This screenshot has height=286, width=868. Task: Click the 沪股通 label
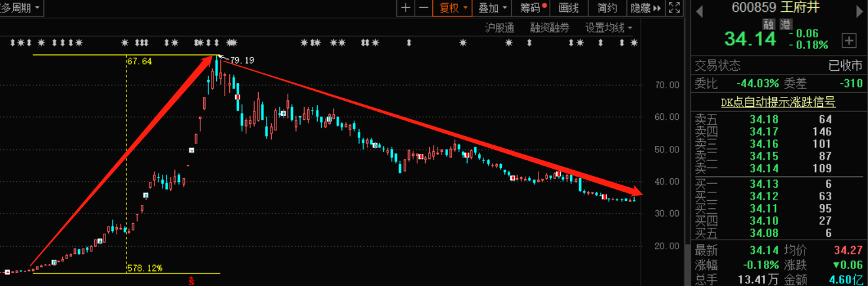tap(499, 27)
